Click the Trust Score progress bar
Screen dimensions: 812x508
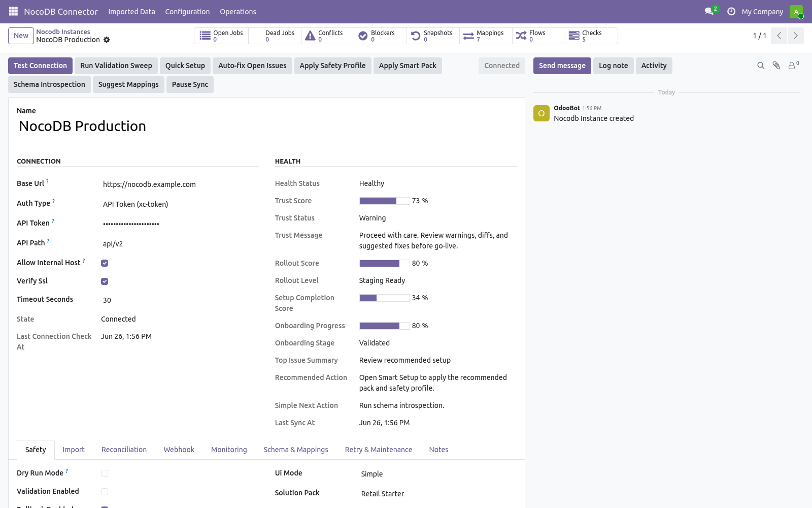pyautogui.click(x=385, y=201)
